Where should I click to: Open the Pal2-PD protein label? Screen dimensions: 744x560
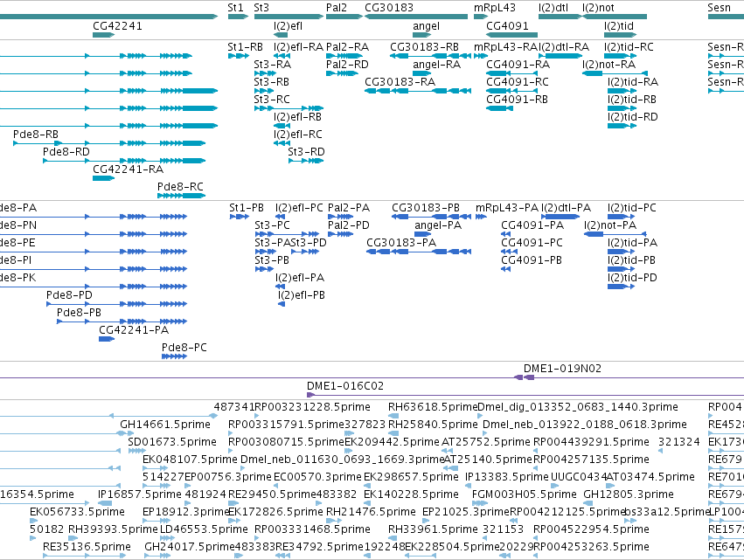point(348,225)
